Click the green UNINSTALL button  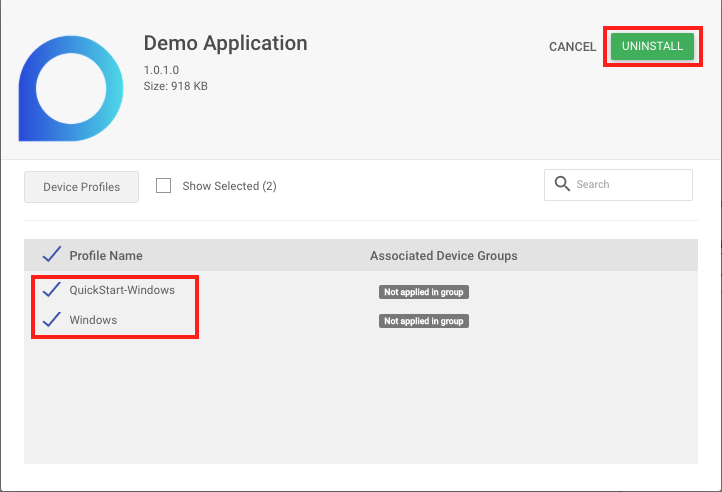click(x=652, y=46)
